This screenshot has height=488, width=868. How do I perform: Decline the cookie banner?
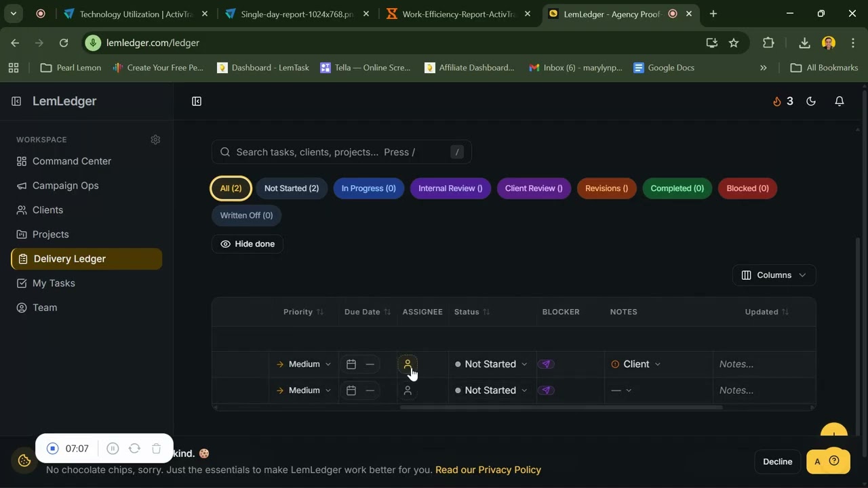tap(777, 462)
